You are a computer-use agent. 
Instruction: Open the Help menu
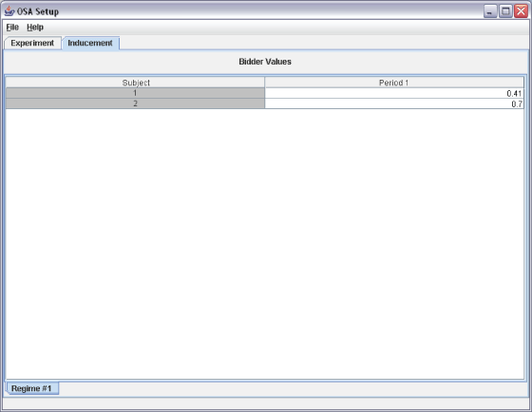pyautogui.click(x=35, y=28)
